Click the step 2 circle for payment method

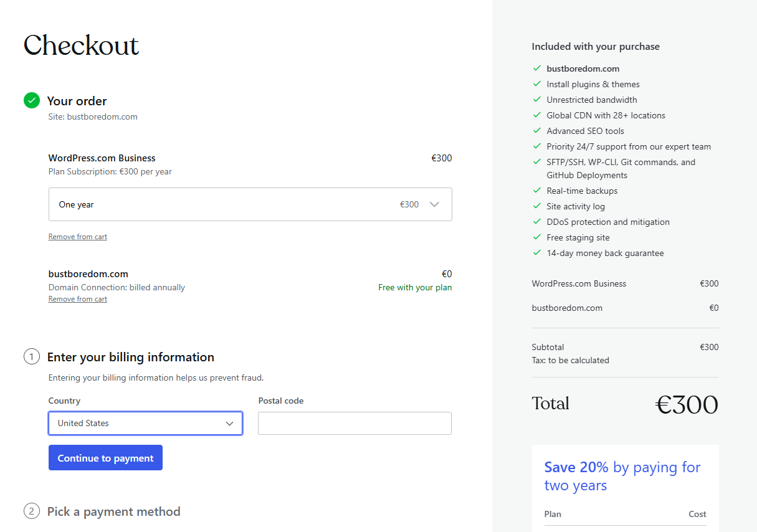(x=32, y=511)
